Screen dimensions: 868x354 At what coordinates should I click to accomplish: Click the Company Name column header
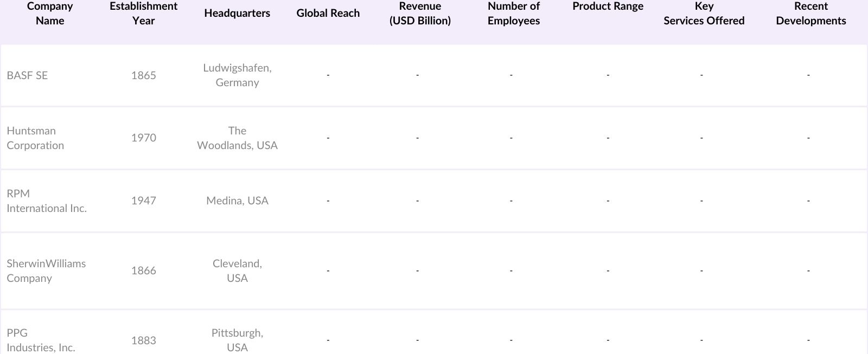[50, 14]
